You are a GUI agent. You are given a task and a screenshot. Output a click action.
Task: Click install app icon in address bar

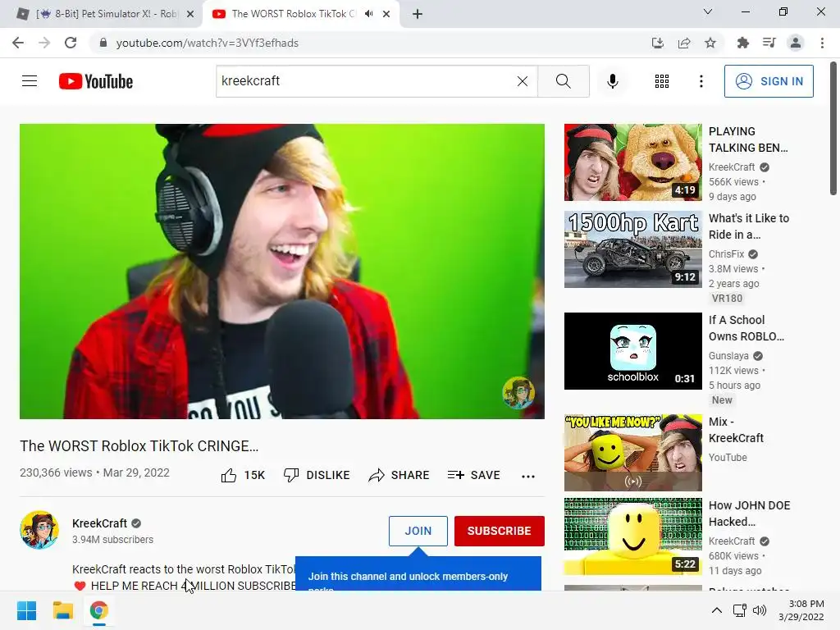658,43
